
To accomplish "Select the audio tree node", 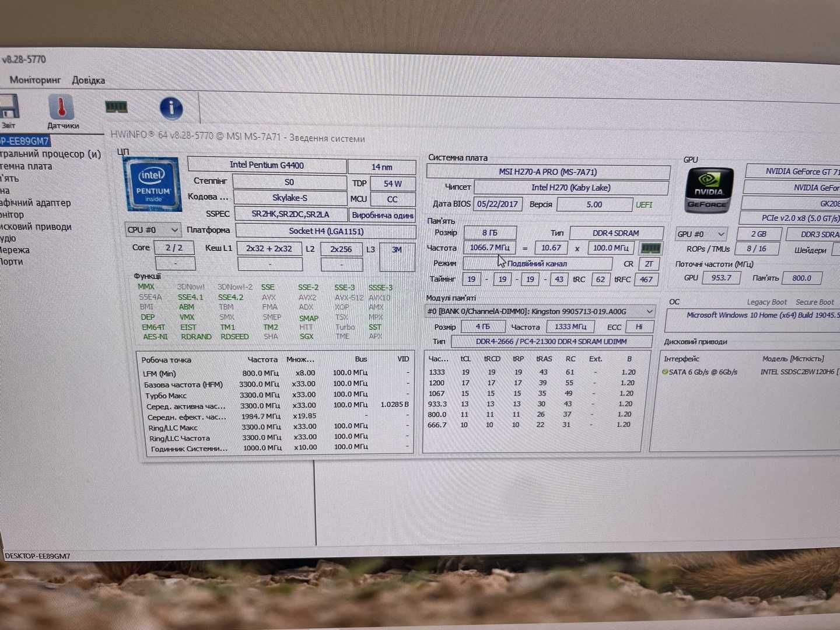I will pos(8,239).
